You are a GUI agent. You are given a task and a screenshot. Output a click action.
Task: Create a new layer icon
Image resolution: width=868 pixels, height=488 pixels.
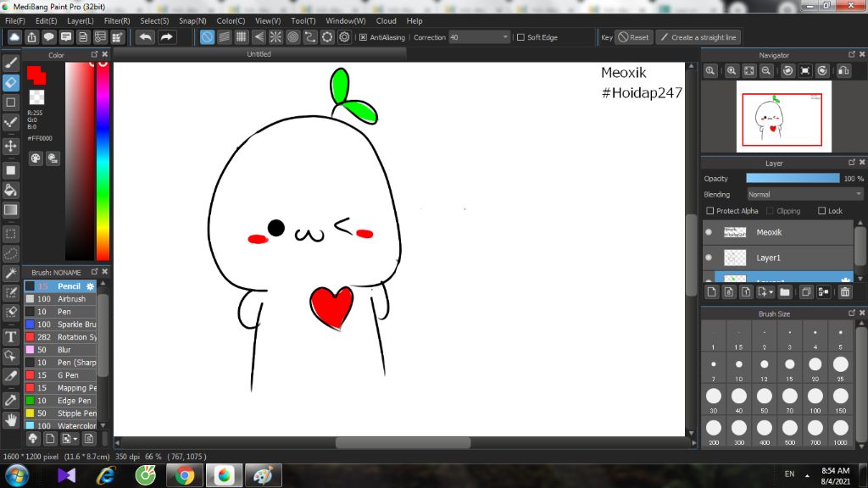click(x=712, y=291)
